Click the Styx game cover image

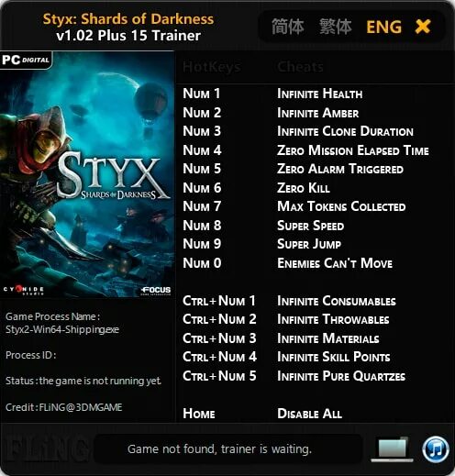coord(87,174)
